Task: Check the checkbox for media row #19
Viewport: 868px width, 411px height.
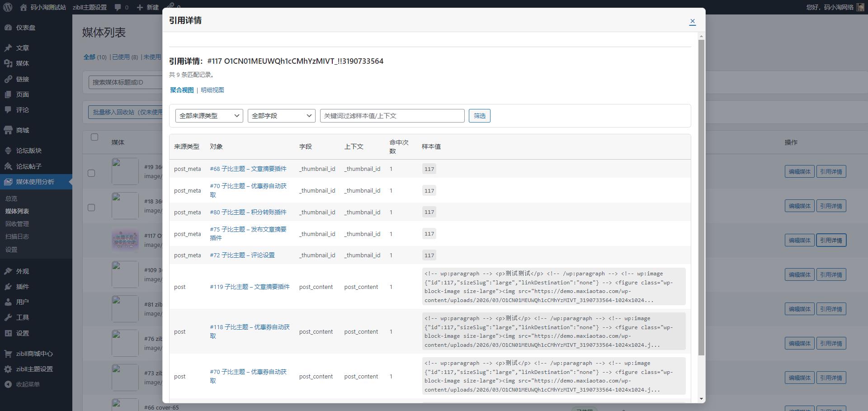Action: (x=91, y=173)
